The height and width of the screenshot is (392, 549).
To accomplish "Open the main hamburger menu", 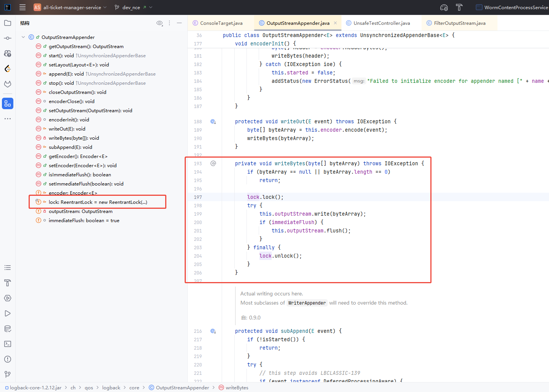I will pyautogui.click(x=23, y=7).
